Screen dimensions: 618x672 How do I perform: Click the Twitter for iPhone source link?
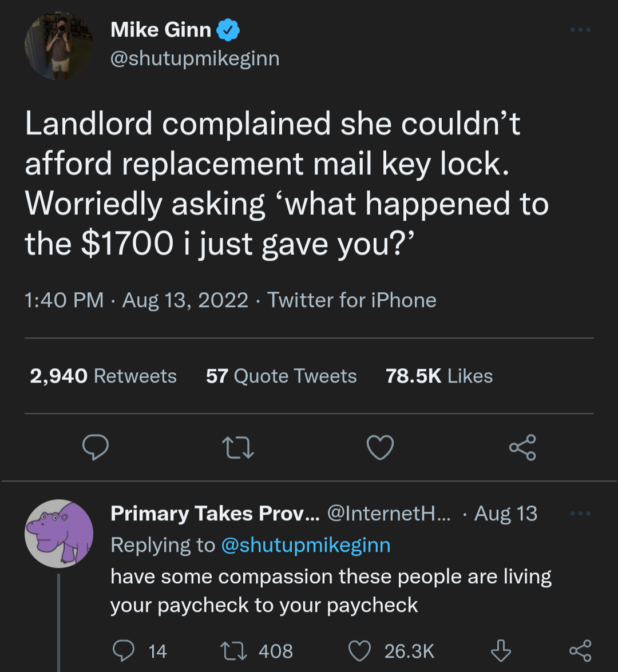pos(352,300)
